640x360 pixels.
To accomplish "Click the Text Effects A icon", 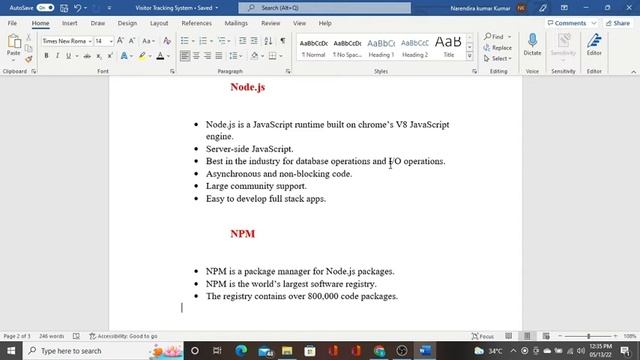I will pos(124,56).
